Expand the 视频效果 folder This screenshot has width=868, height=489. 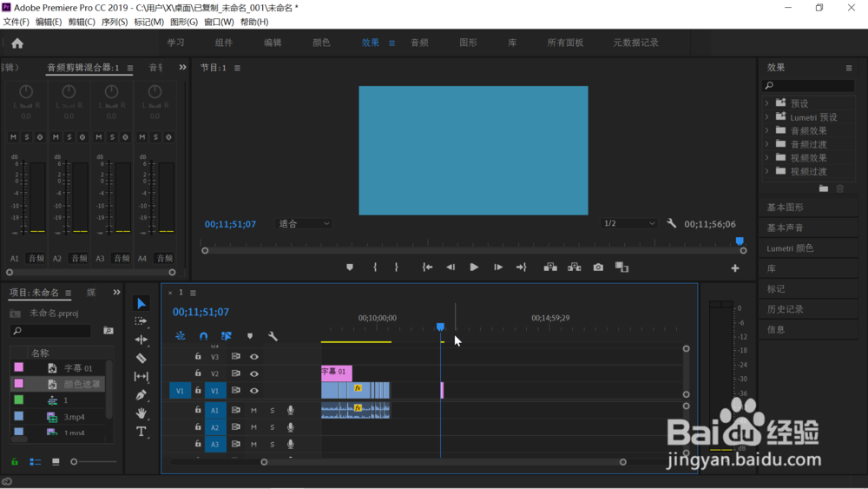tap(766, 158)
